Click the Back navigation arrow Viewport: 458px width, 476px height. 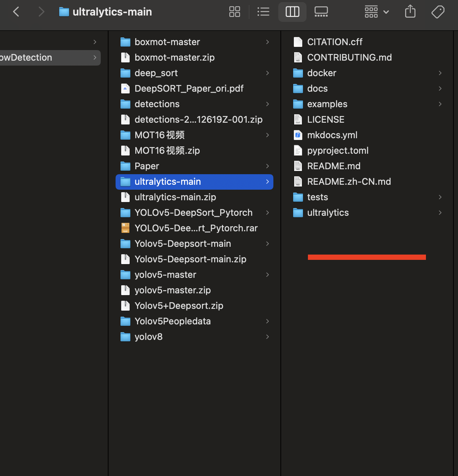click(x=16, y=12)
